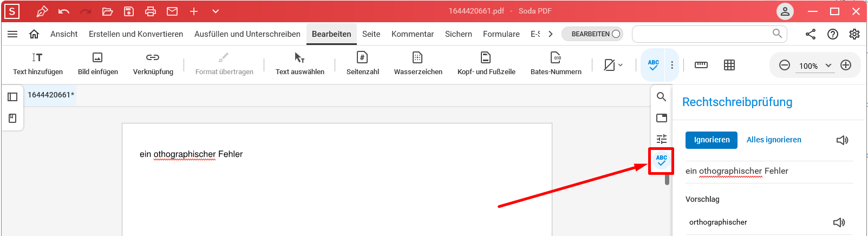Viewport: 868px width, 236px height.
Task: Click the ruler icon in toolbar
Action: (701, 65)
